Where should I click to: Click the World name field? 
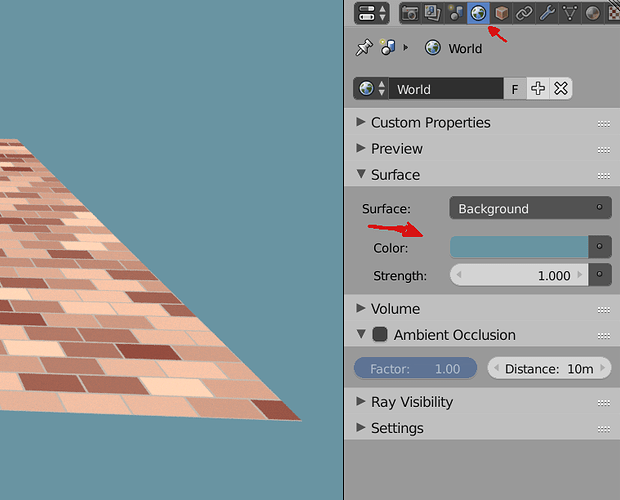point(446,89)
